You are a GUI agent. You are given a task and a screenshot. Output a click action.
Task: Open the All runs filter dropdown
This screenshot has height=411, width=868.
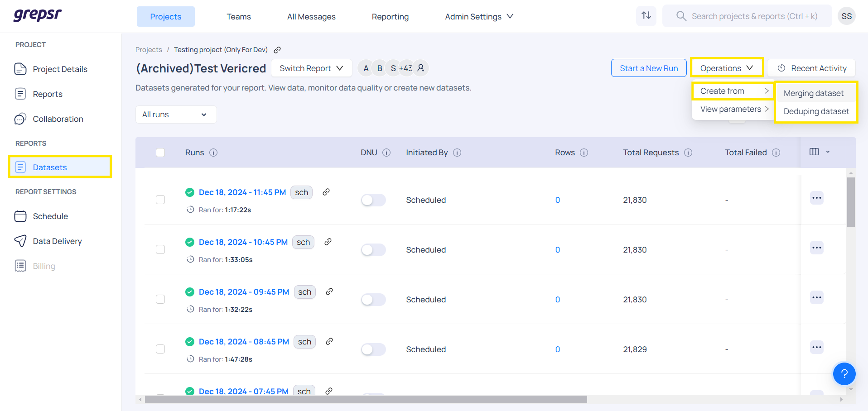[x=176, y=115]
